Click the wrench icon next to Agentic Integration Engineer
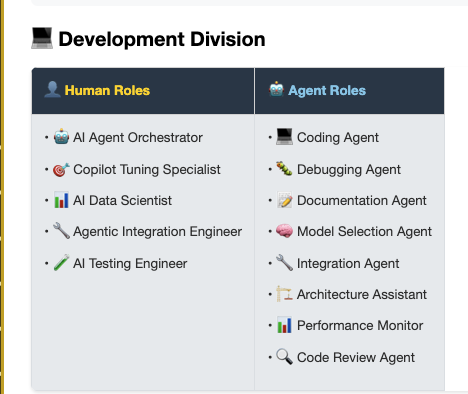The height and width of the screenshot is (394, 468). pos(62,231)
